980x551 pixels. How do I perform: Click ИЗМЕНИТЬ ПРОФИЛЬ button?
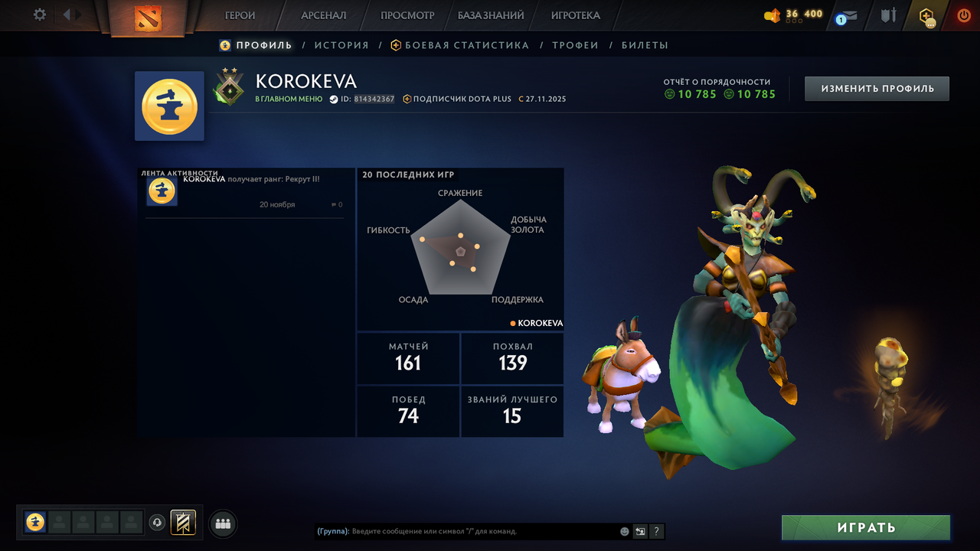877,89
